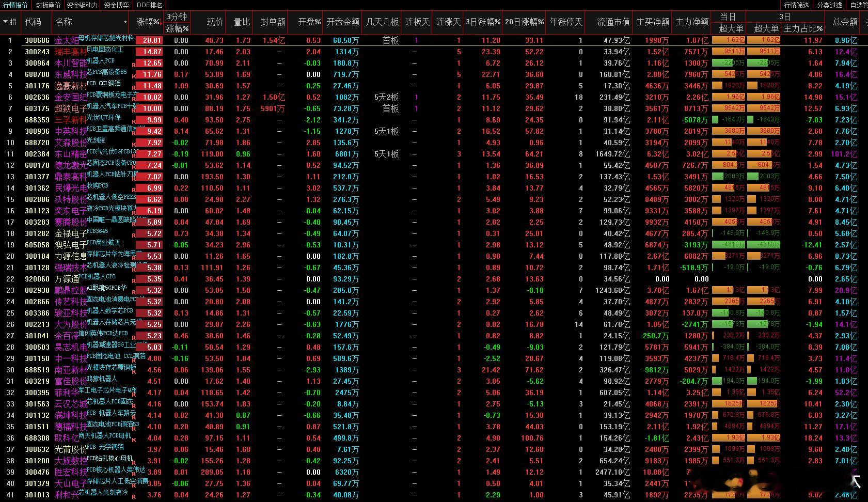Select stock 南亚新材

(x=71, y=370)
